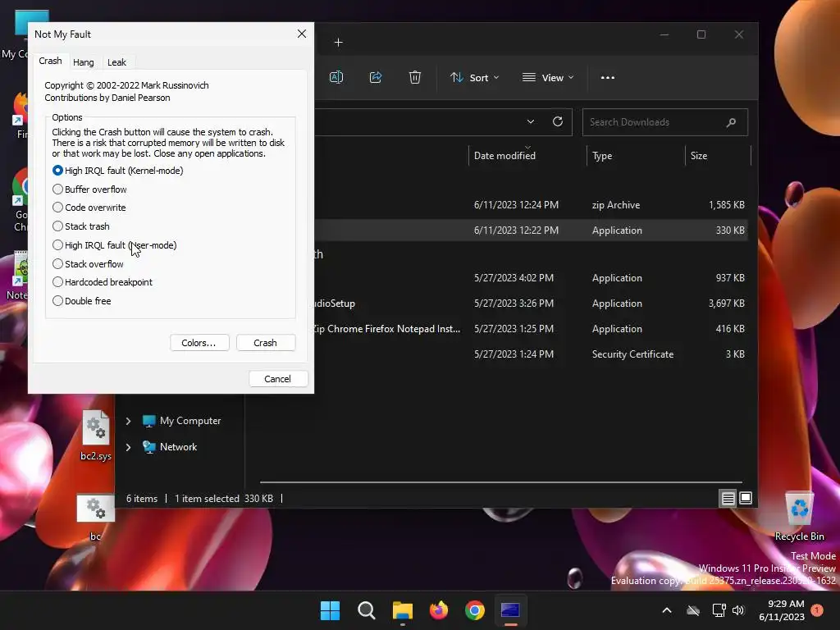
Task: Launch Firefox from the taskbar
Action: click(x=439, y=610)
